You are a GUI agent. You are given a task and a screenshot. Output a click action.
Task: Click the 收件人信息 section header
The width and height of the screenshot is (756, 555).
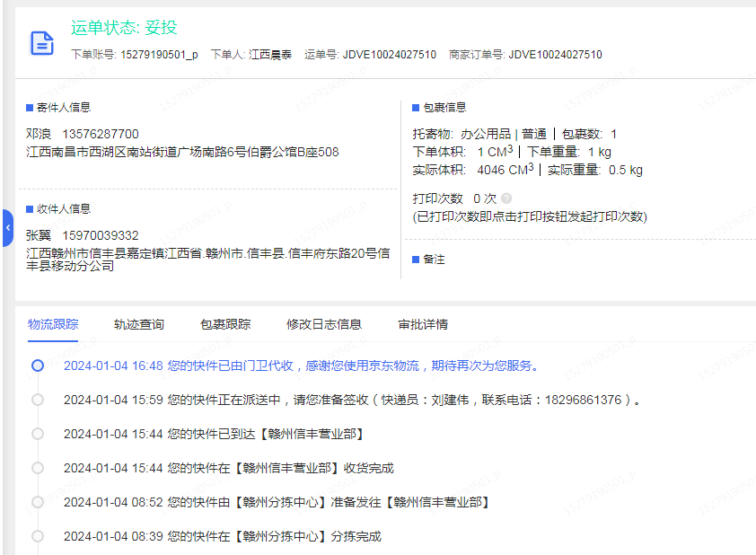click(58, 208)
